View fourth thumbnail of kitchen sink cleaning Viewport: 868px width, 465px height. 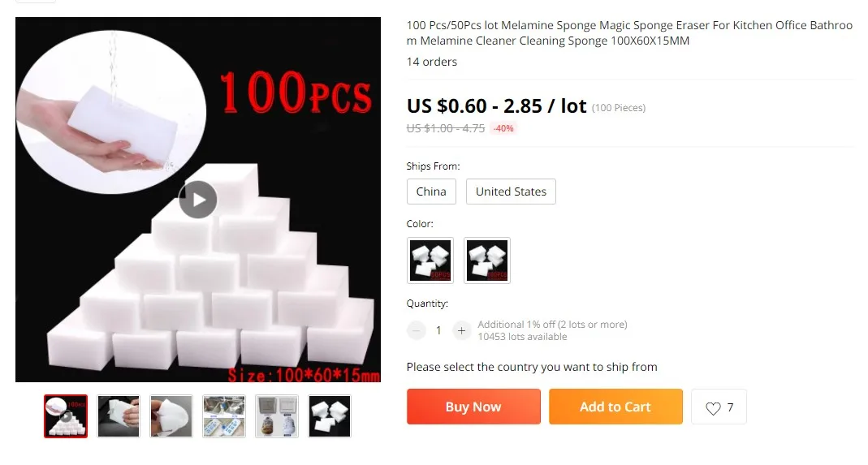(x=224, y=416)
